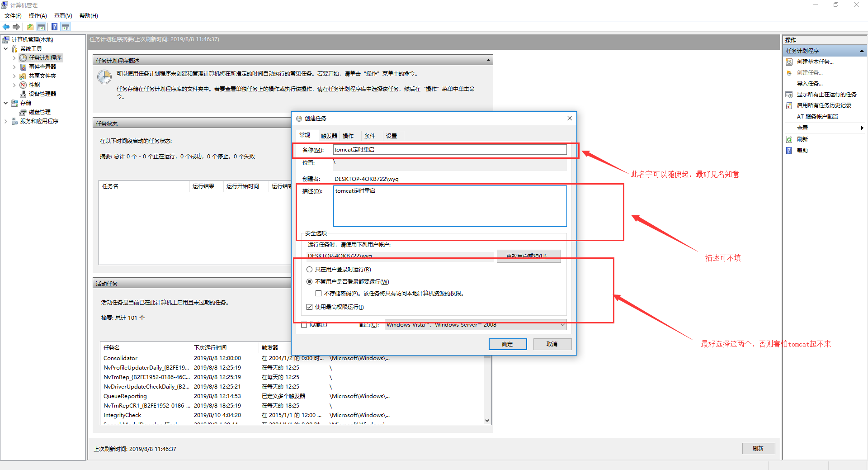Click the 计算机管理(本地) root node icon
This screenshot has height=470, width=868.
(x=6, y=40)
